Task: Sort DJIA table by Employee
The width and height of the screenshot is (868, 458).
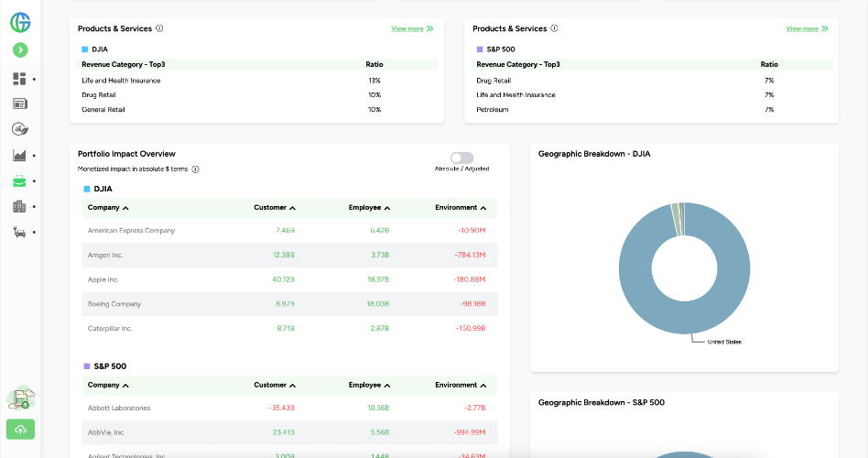Action: pyautogui.click(x=369, y=208)
